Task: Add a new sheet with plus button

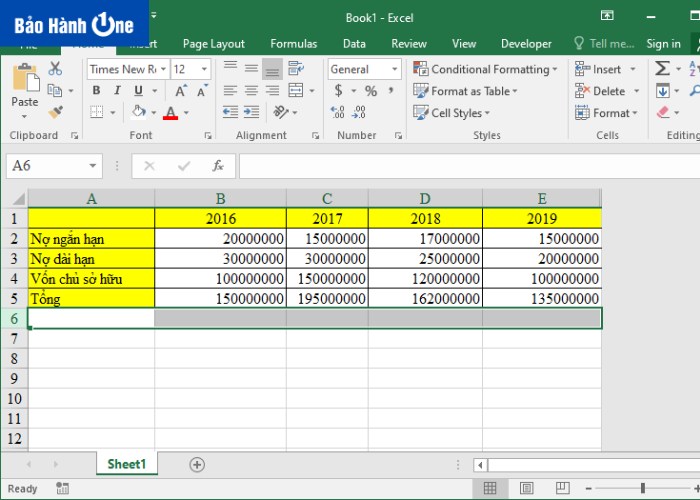Action: (197, 464)
